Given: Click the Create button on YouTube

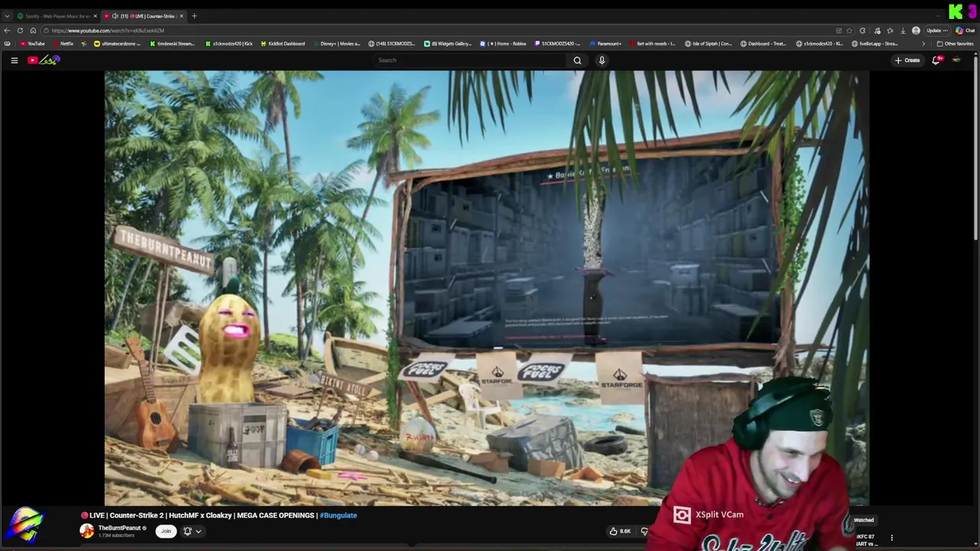Looking at the screenshot, I should tap(907, 60).
